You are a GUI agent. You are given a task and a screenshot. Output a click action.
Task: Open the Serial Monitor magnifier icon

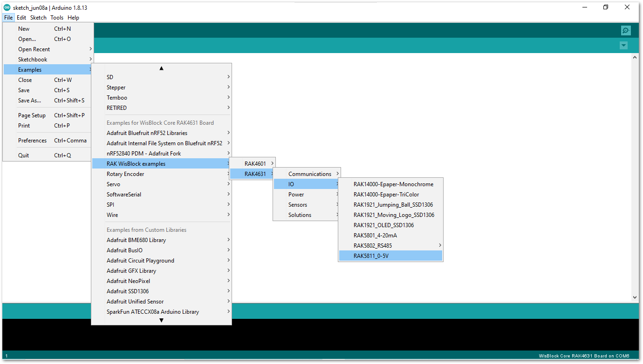[626, 30]
